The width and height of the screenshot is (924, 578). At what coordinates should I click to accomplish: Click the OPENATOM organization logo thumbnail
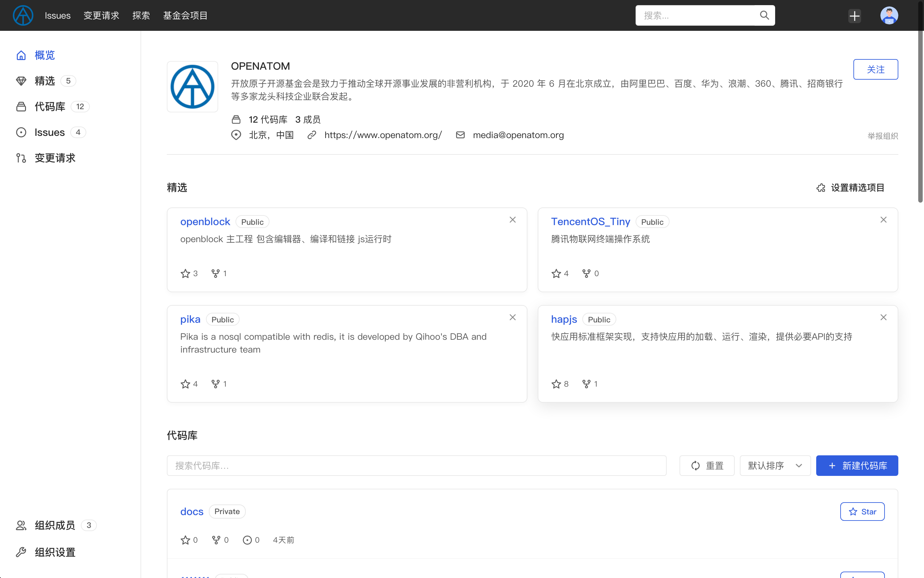point(193,87)
